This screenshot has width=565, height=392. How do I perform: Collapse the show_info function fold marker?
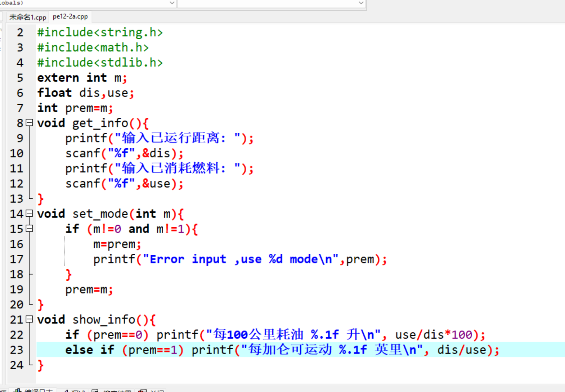[x=30, y=320]
